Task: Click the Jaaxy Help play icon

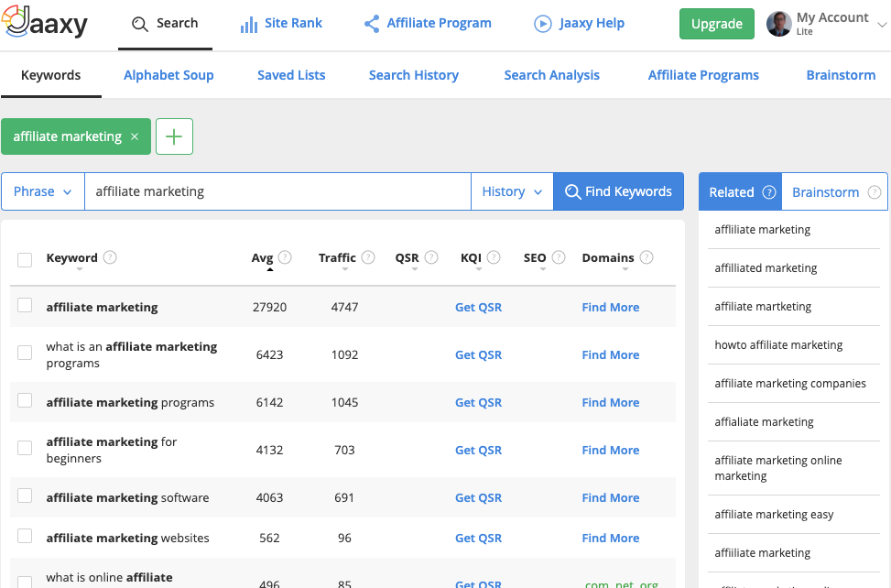Action: point(543,23)
